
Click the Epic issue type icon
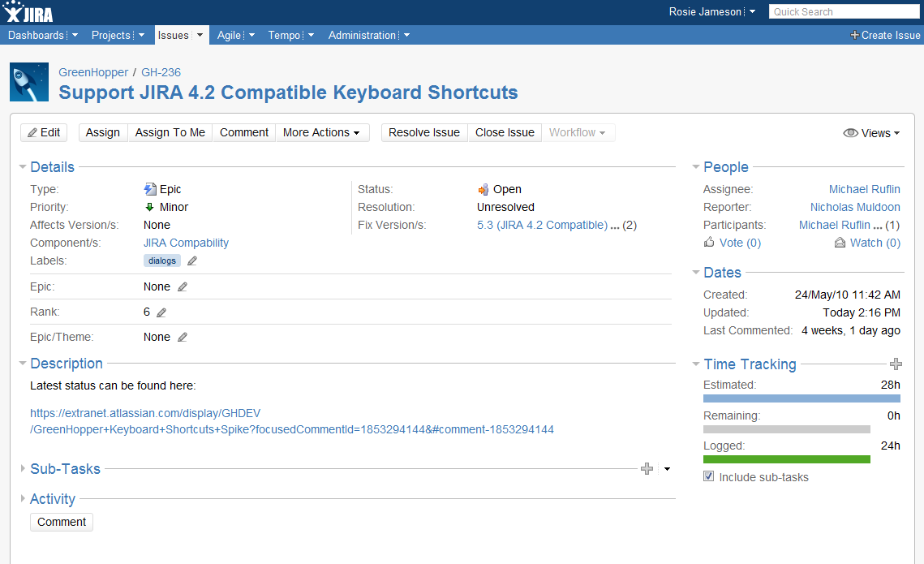coord(150,189)
